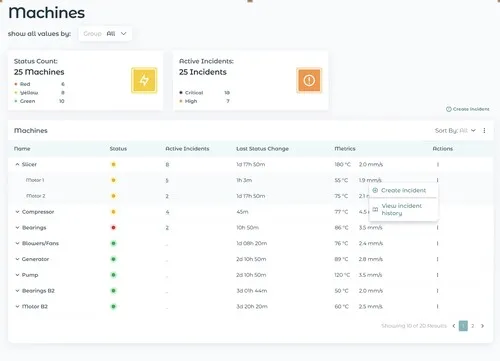
Task: Click Slicer's 1d 17h 50m status time
Action: [x=251, y=164]
